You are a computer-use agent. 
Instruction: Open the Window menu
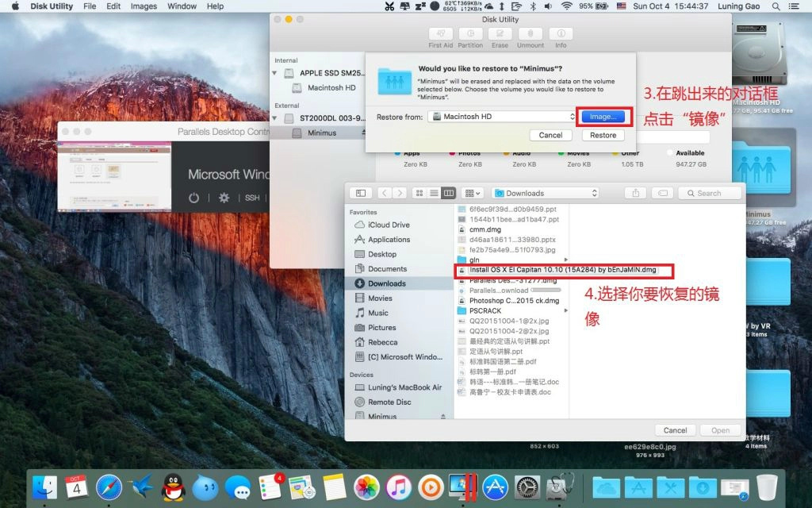[182, 6]
